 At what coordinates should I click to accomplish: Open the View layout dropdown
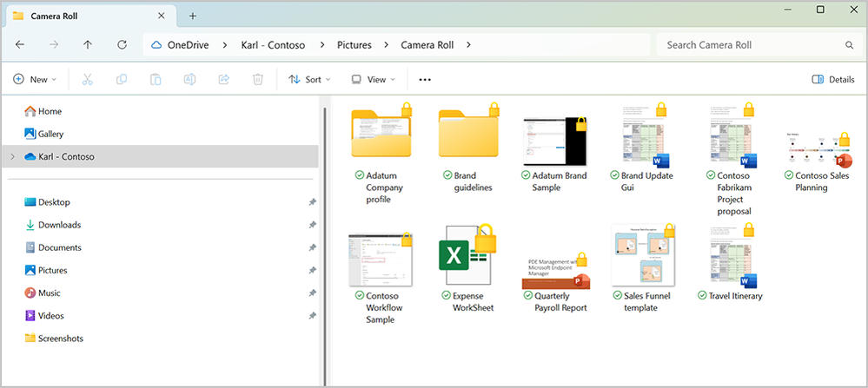[x=374, y=80]
